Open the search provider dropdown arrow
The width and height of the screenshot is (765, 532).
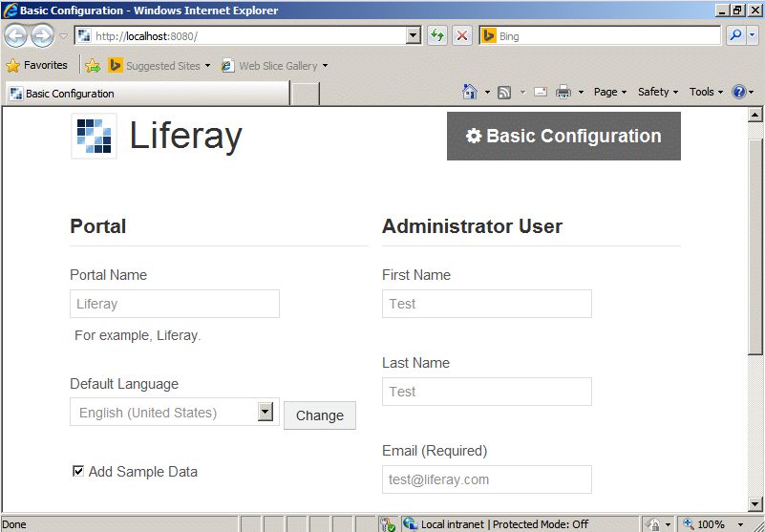pyautogui.click(x=752, y=35)
